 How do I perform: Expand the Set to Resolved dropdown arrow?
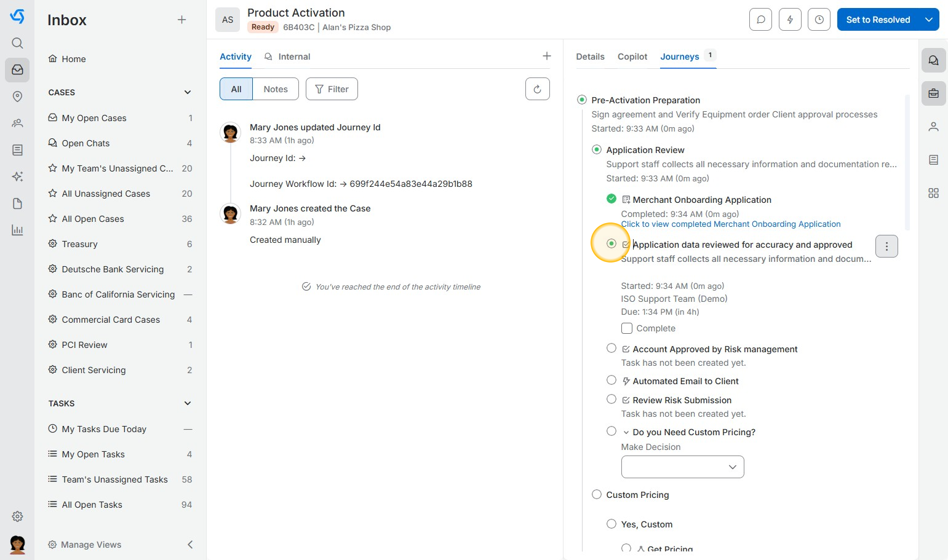click(929, 20)
